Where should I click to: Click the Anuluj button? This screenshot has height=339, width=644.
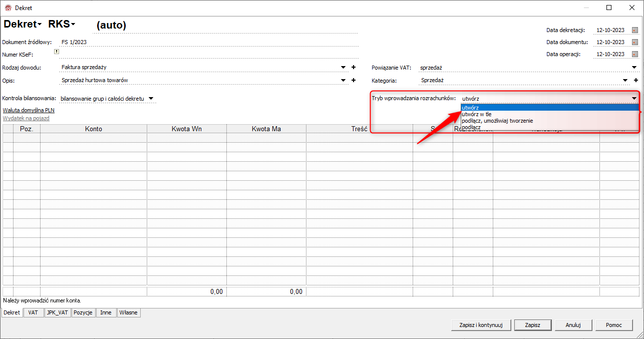point(573,325)
